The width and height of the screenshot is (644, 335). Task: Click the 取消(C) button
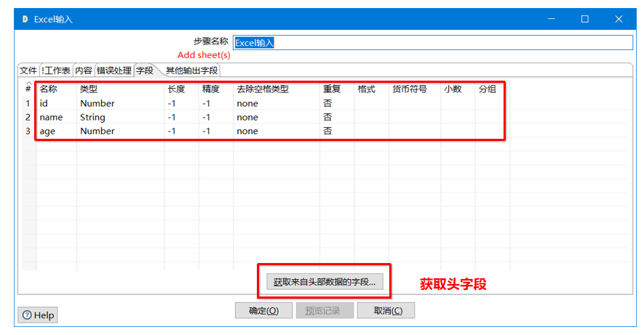(386, 311)
